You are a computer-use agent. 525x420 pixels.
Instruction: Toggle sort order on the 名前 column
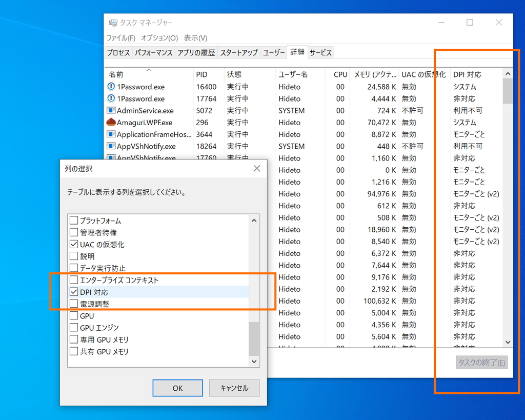(x=116, y=74)
